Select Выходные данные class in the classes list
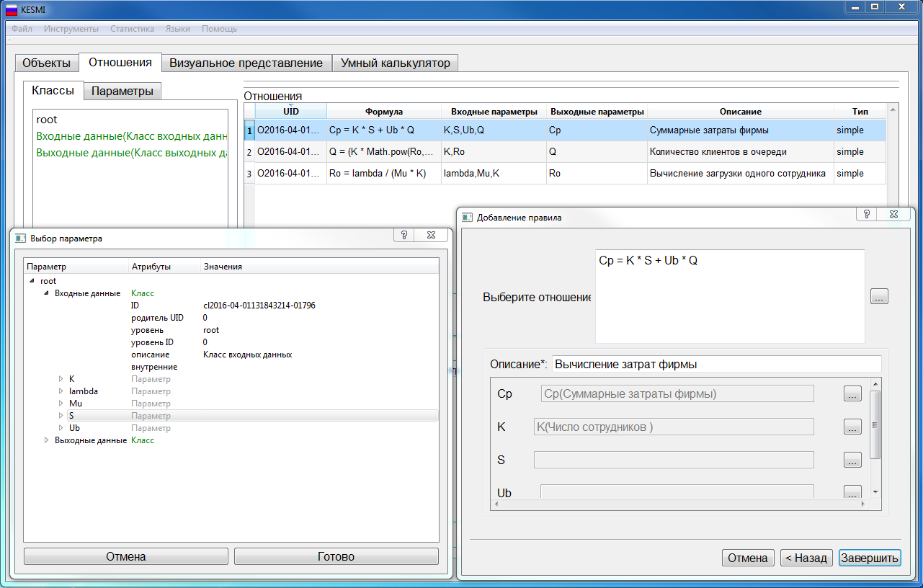The height and width of the screenshot is (588, 923). point(132,153)
